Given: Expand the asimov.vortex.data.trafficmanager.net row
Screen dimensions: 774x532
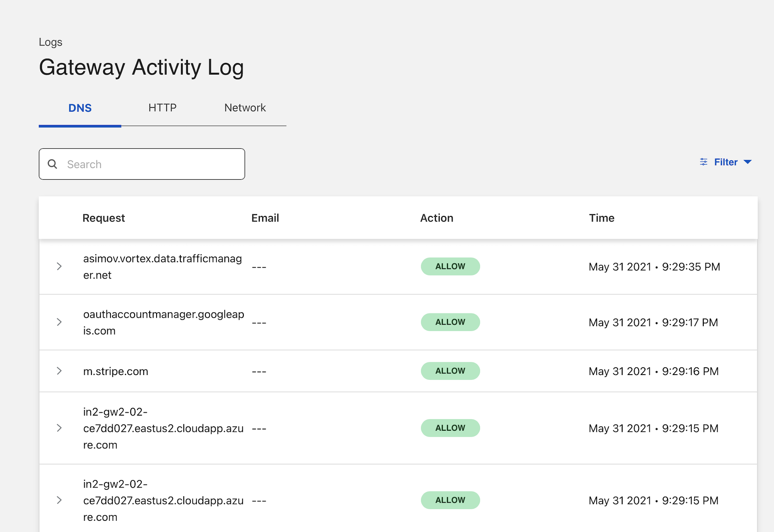Looking at the screenshot, I should [x=59, y=266].
